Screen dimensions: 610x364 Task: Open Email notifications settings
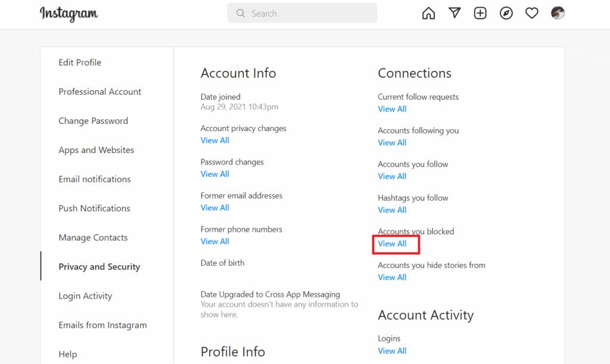(x=95, y=179)
